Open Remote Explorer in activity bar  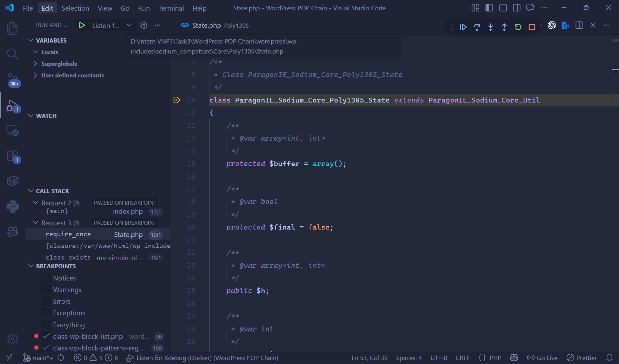[12, 131]
